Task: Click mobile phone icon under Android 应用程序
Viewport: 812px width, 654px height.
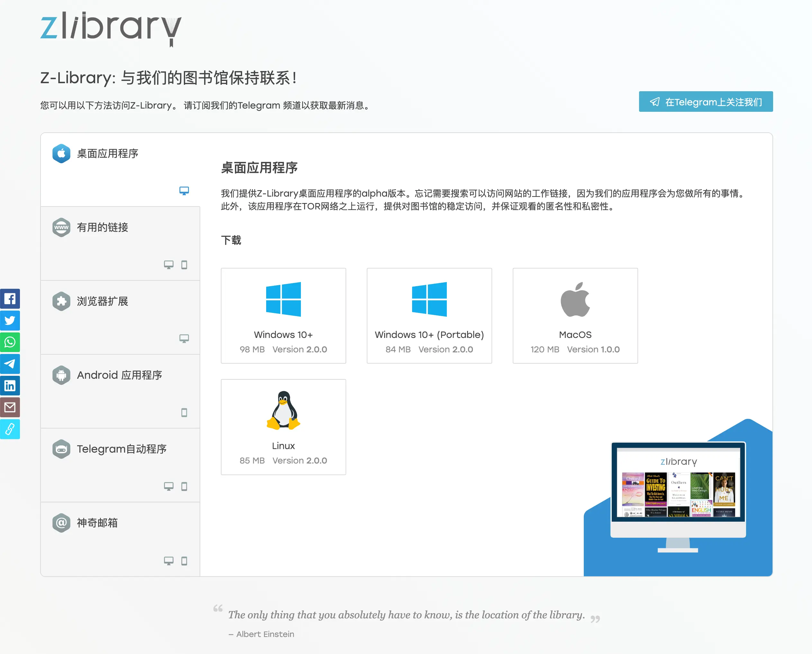Action: (x=184, y=412)
